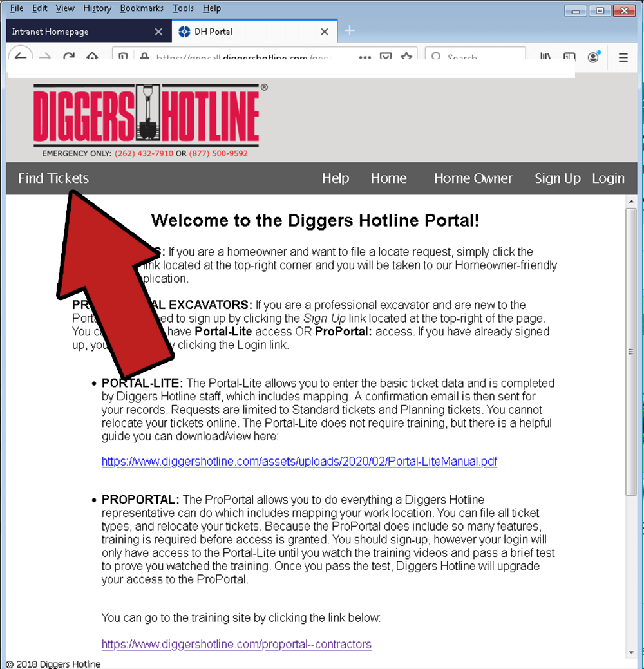Close the Intranet Homepage tab
This screenshot has height=669, width=644.
pos(158,32)
